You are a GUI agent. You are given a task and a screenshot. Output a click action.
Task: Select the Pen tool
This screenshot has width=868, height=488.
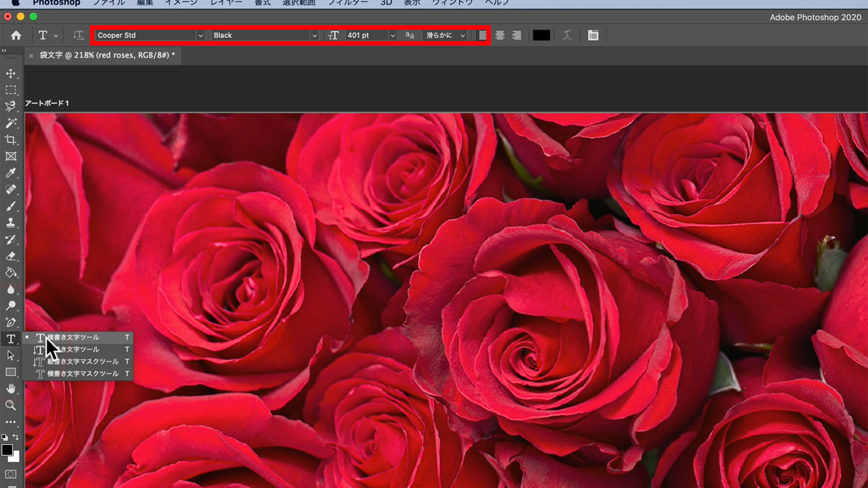point(11,322)
